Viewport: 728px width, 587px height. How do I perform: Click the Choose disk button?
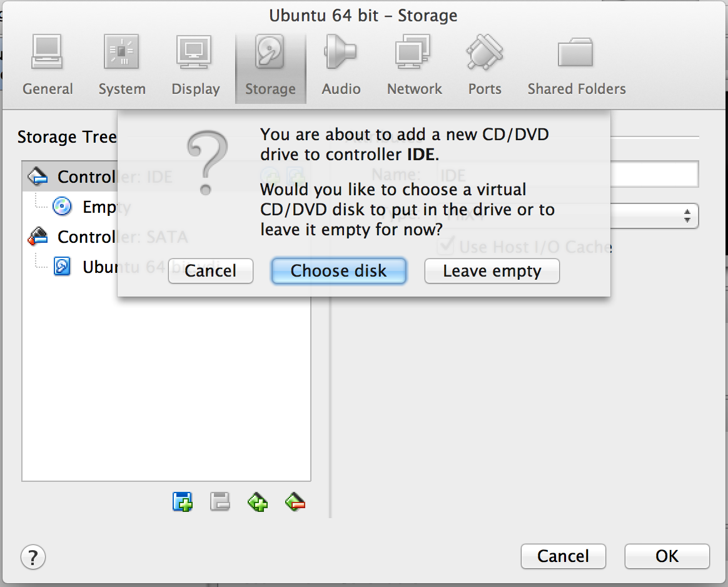point(338,271)
